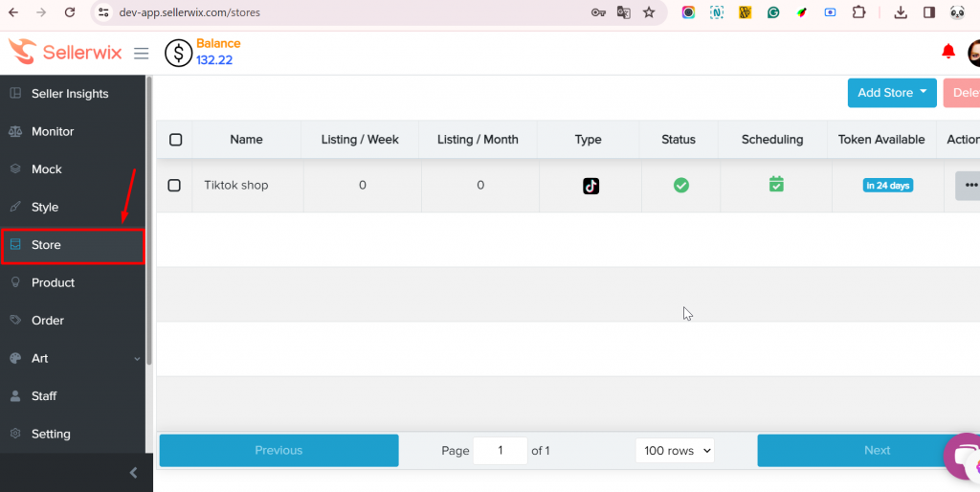The height and width of the screenshot is (492, 980).
Task: Toggle the hamburger sidebar menu icon
Action: tap(142, 53)
